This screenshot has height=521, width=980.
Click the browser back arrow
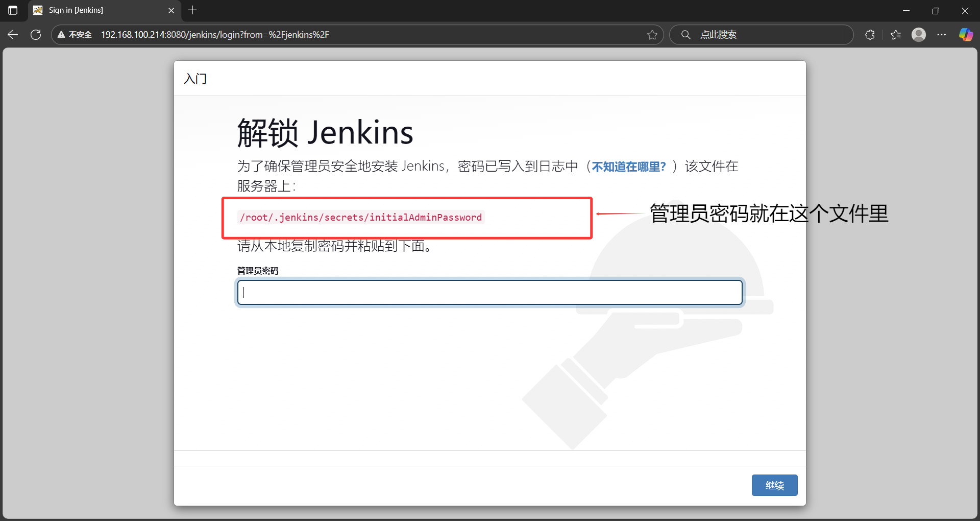(13, 35)
